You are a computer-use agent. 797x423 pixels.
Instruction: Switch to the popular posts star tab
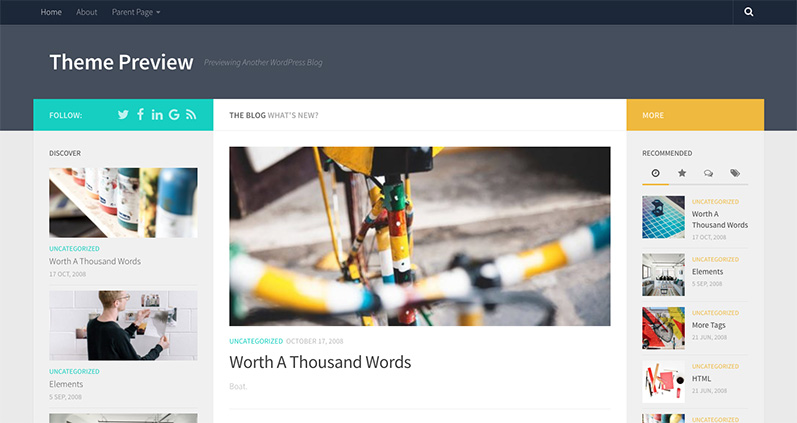coord(682,173)
